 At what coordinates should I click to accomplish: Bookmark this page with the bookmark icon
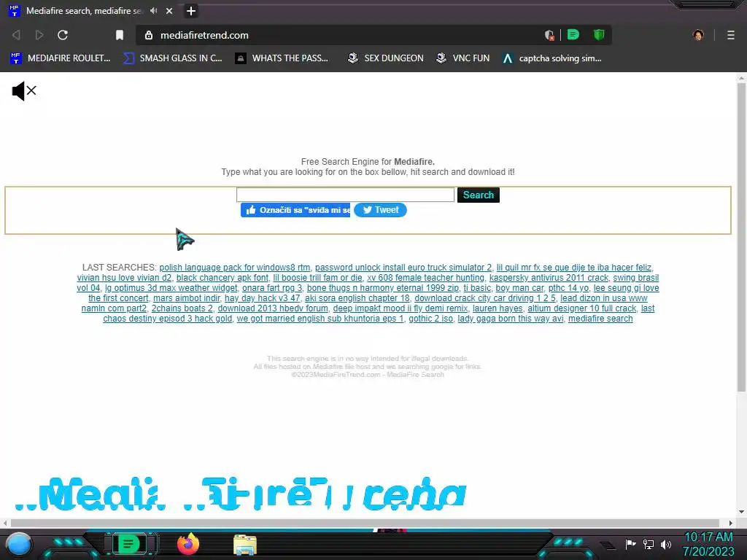[120, 35]
